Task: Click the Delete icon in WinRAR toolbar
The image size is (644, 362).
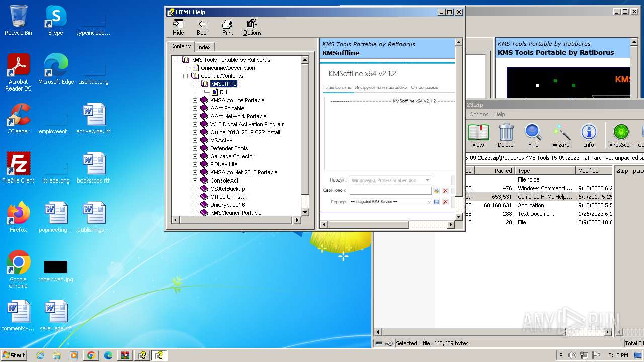Action: pos(506,135)
